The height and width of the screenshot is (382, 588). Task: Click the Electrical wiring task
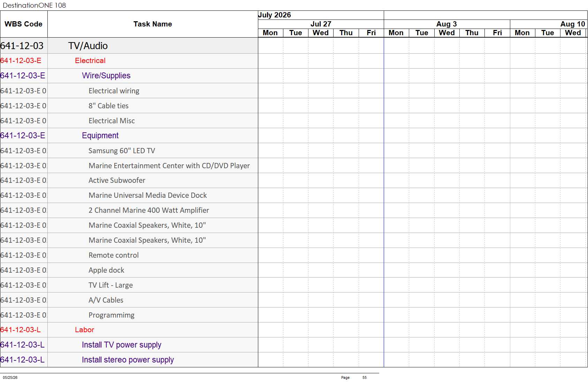pos(114,91)
